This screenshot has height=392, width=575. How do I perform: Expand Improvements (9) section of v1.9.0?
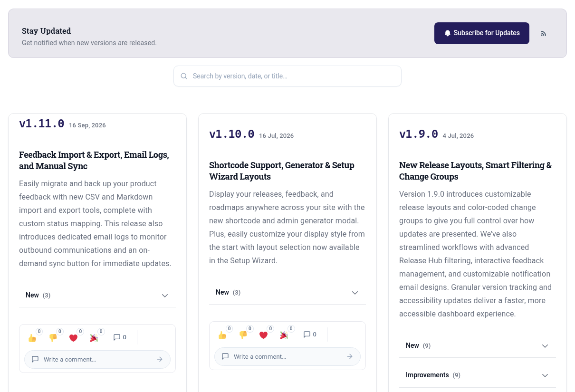point(478,375)
